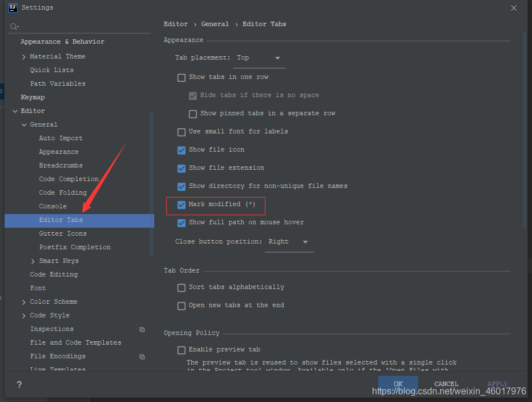This screenshot has width=532, height=402.
Task: Toggle the Mark modified (*) checkbox
Action: click(x=181, y=204)
